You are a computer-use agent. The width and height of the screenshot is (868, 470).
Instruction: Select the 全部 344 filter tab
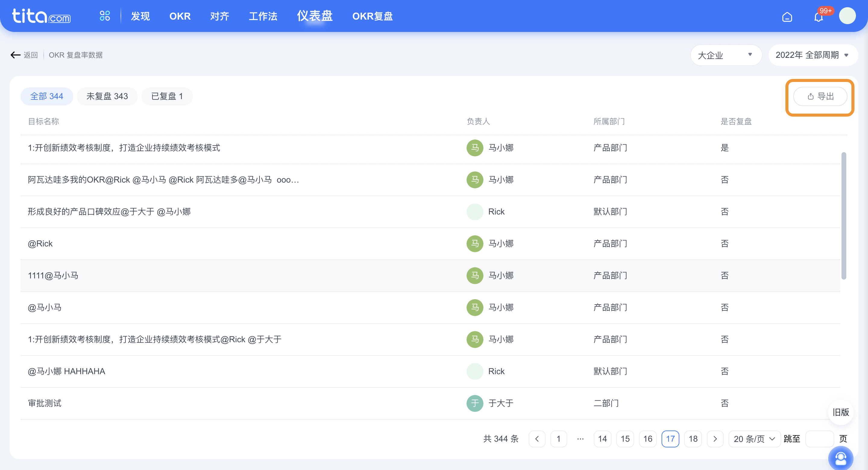[x=47, y=96]
